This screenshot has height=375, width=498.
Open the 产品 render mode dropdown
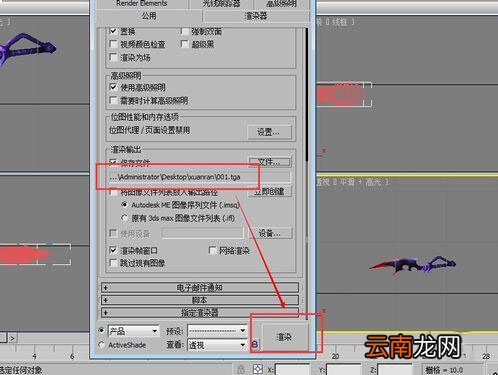133,331
